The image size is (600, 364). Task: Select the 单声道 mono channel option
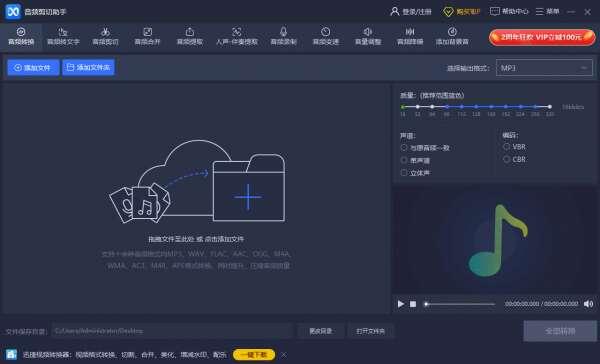tap(415, 160)
